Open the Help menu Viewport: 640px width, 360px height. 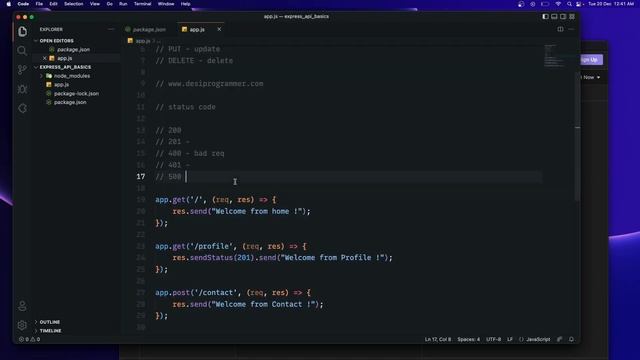185,4
